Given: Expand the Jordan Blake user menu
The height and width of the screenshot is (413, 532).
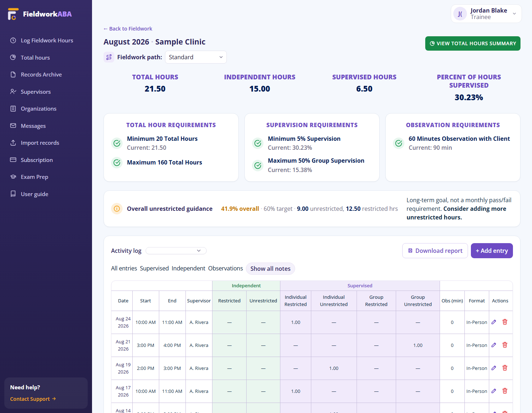Looking at the screenshot, I should [x=486, y=14].
